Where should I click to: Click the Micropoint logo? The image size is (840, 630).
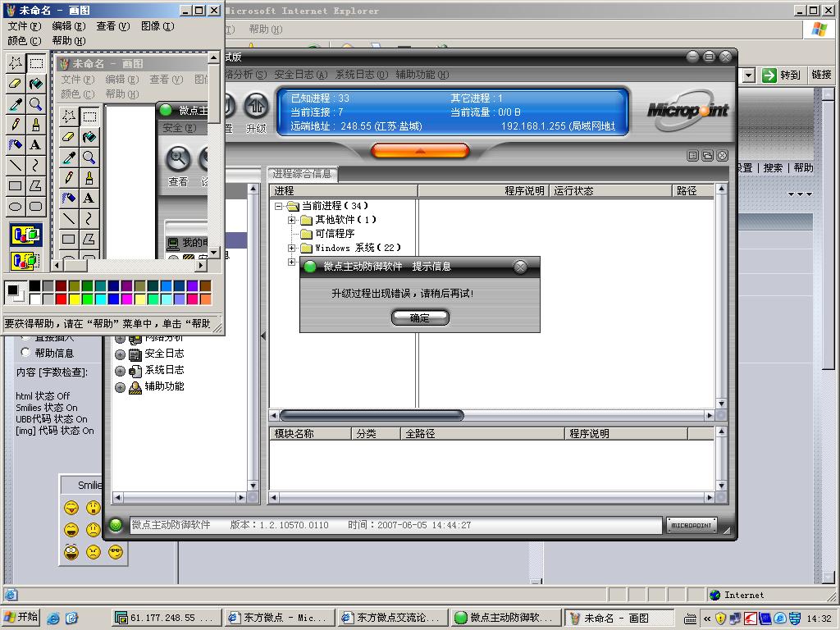(688, 111)
